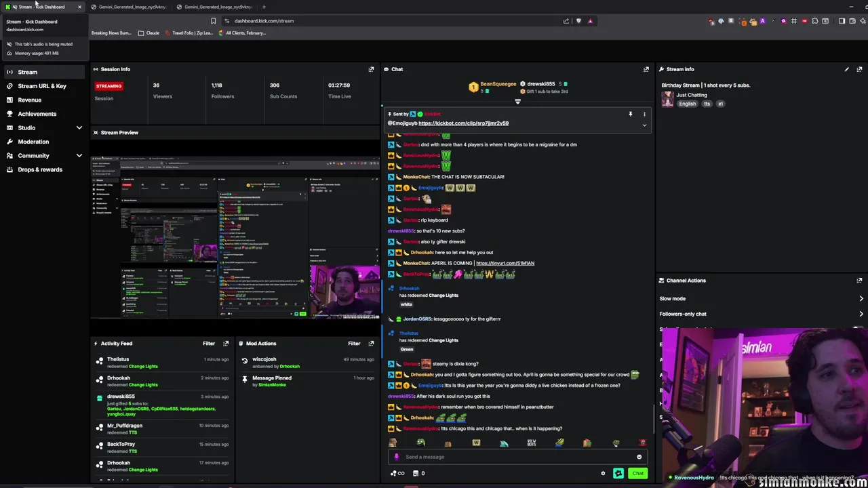Image resolution: width=868 pixels, height=488 pixels.
Task: Insert the W emote from quick bar
Action: 476,443
